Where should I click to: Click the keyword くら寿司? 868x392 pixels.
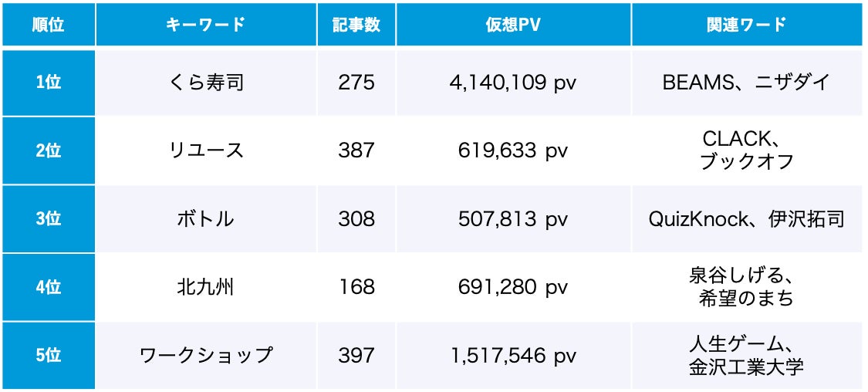coord(206,83)
